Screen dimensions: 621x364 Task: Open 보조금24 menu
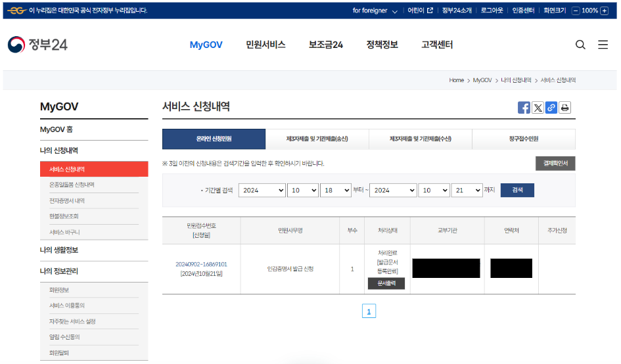[325, 45]
